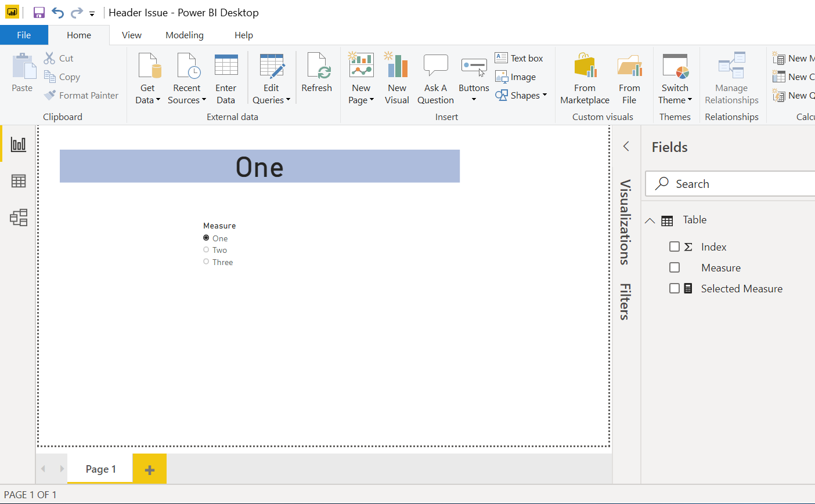The image size is (815, 504).
Task: Click the Measure slicer title
Action: click(x=219, y=226)
